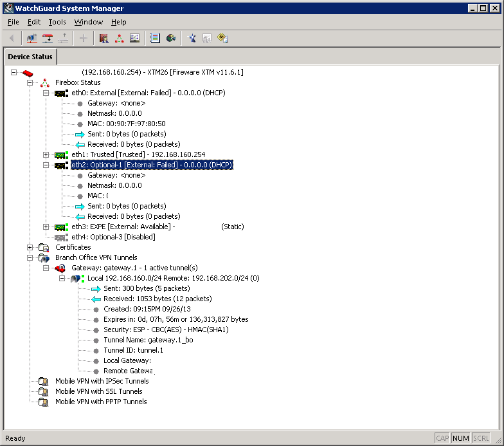Click the Firebox Status triangle icon
This screenshot has width=504, height=446.
tap(45, 83)
